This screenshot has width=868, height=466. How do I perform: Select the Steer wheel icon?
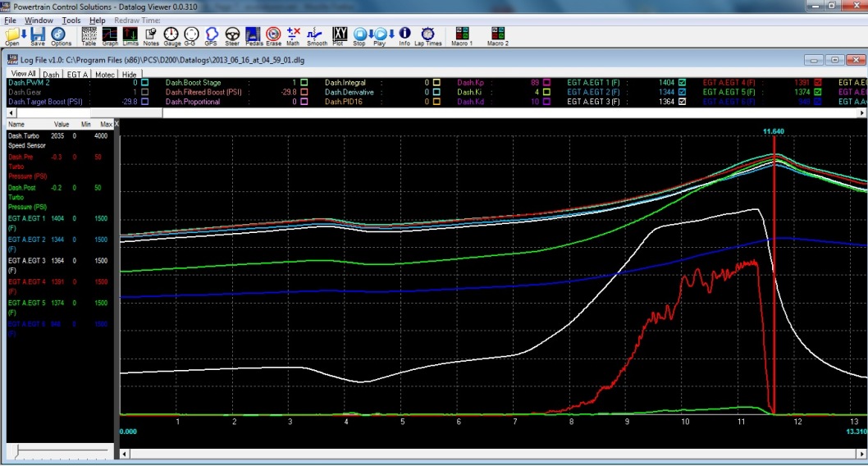point(232,34)
